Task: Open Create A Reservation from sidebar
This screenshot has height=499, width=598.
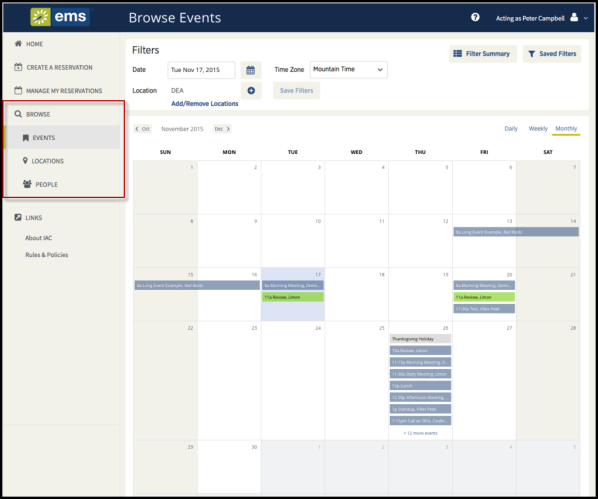Action: click(x=53, y=68)
